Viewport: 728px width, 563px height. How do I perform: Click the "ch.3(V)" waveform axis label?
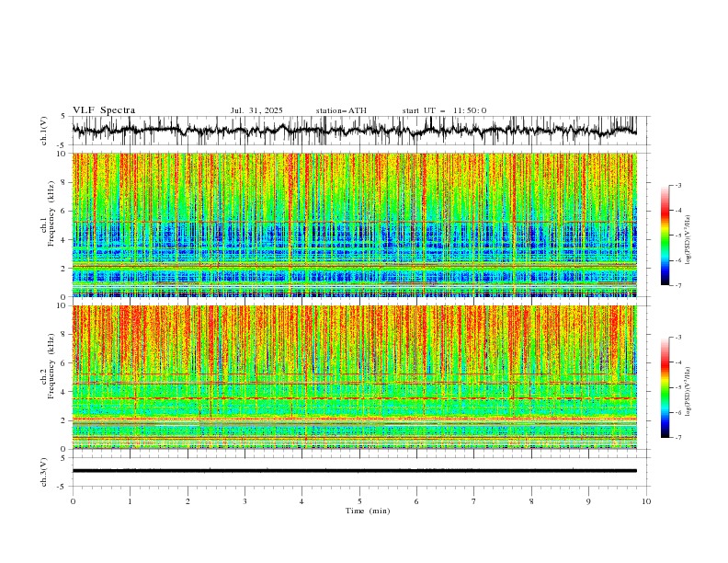click(x=44, y=472)
